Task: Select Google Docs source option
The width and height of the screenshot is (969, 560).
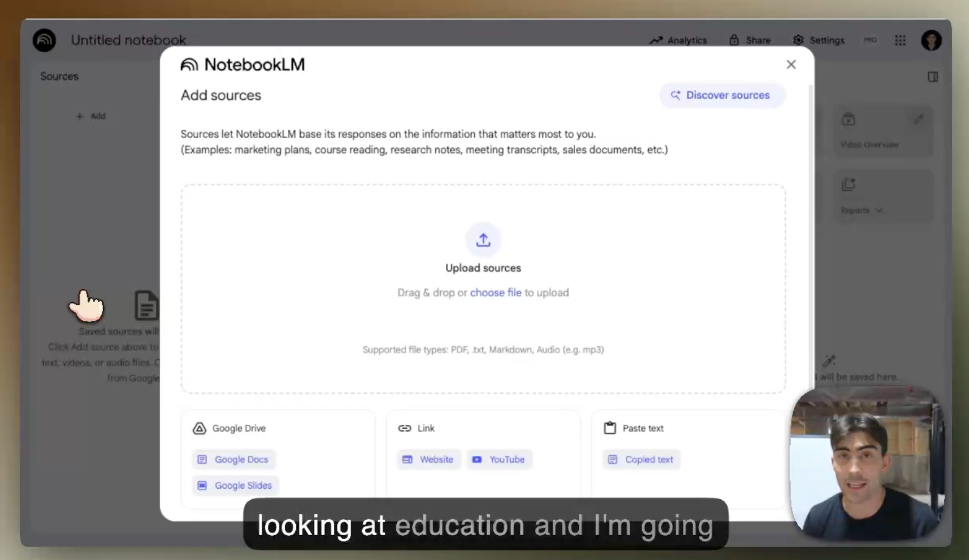Action: [234, 460]
